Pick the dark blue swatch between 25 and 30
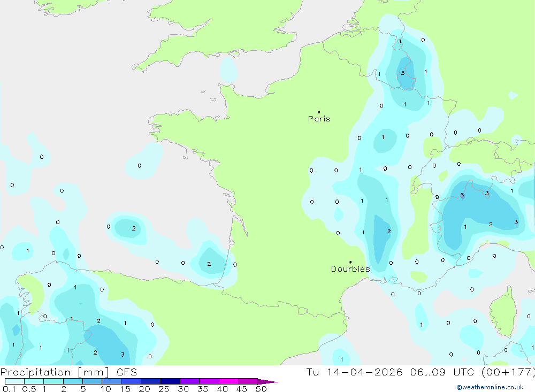 170,381
